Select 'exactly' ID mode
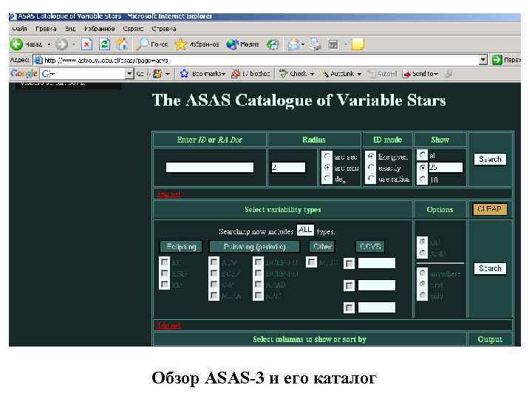The image size is (532, 399). tap(371, 167)
